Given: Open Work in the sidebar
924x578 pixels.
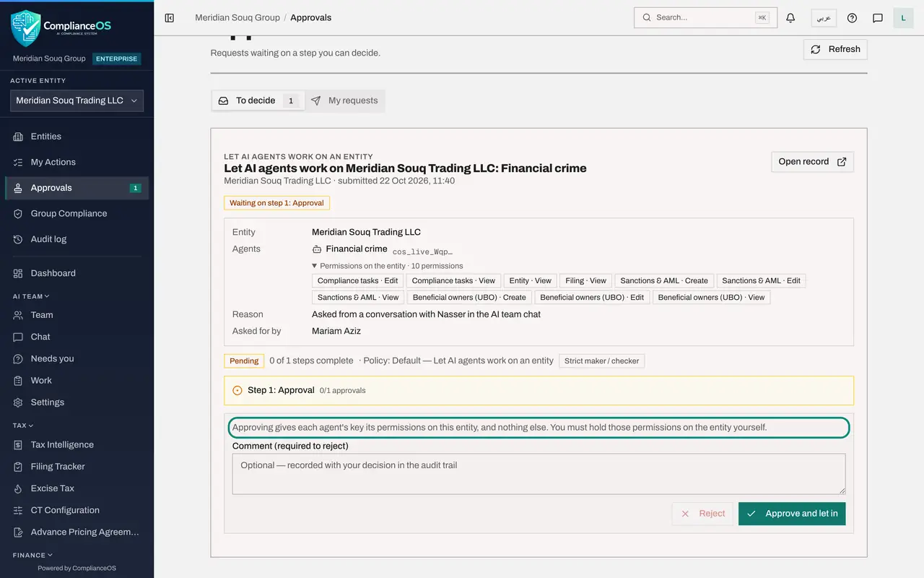Looking at the screenshot, I should 77,380.
